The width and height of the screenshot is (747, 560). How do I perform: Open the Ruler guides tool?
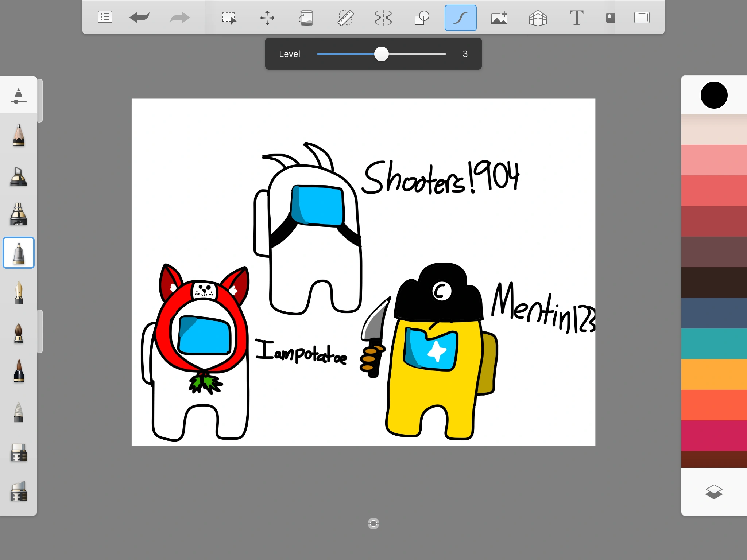[x=345, y=17]
